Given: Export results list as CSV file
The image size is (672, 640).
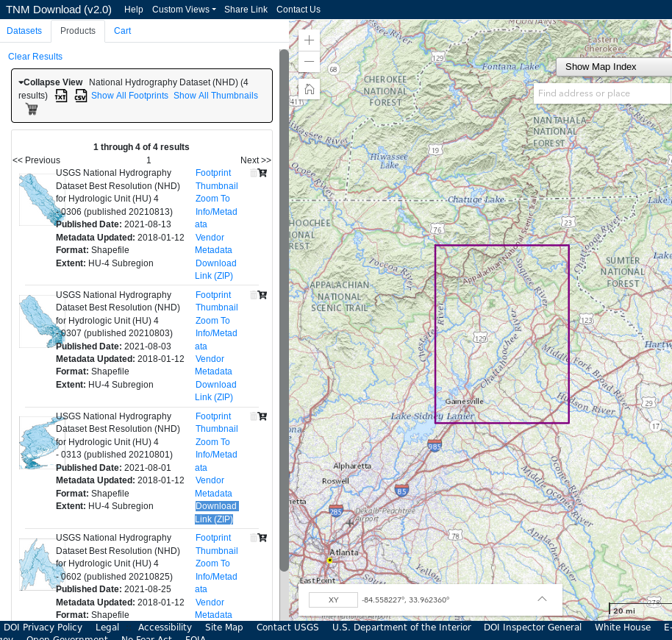Looking at the screenshot, I should pos(81,96).
